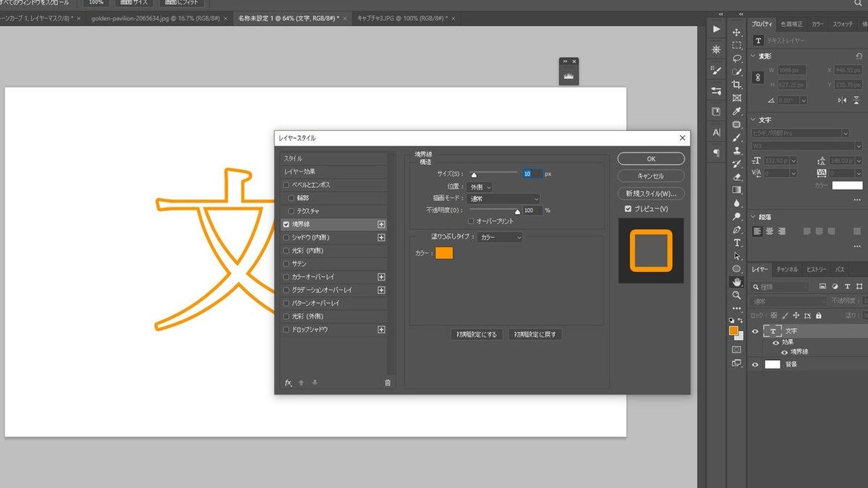Click 初期設定にする button
This screenshot has width=868, height=488.
pyautogui.click(x=477, y=335)
